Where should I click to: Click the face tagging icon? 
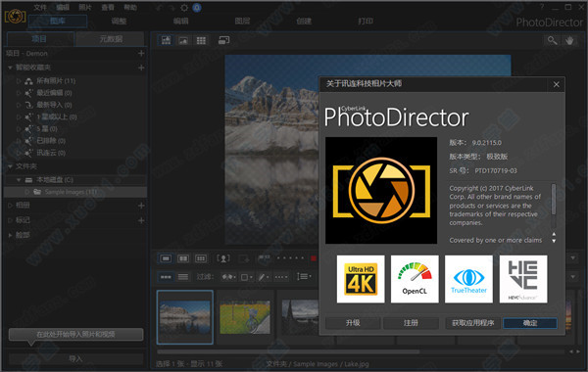tap(223, 258)
